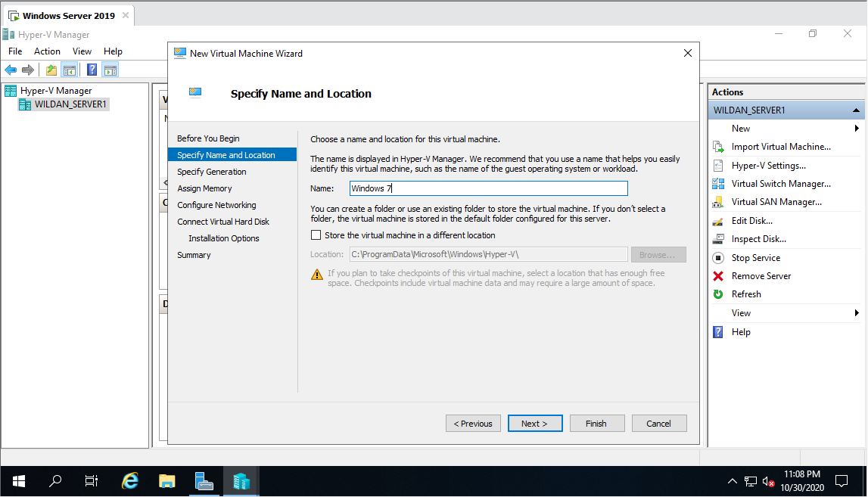The height and width of the screenshot is (497, 868).
Task: Select the highlighted Specify Name and Location step
Action: 232,155
